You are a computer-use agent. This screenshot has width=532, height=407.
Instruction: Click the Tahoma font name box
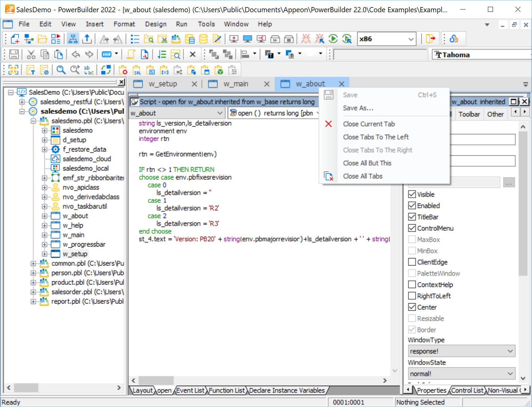coord(481,55)
